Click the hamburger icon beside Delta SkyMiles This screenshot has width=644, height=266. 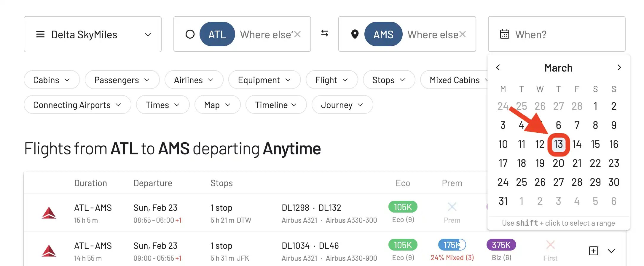pyautogui.click(x=40, y=34)
